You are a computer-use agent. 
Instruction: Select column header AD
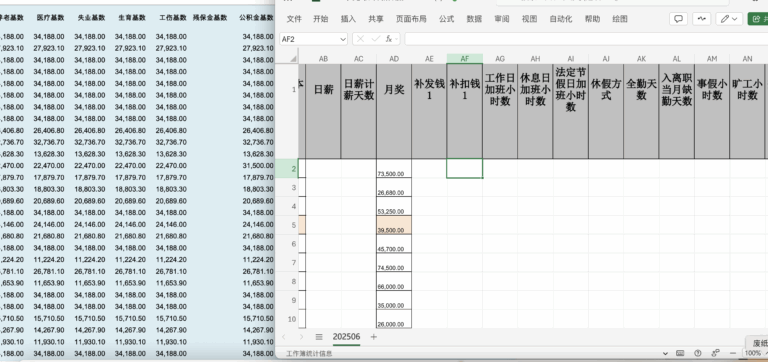pyautogui.click(x=394, y=59)
